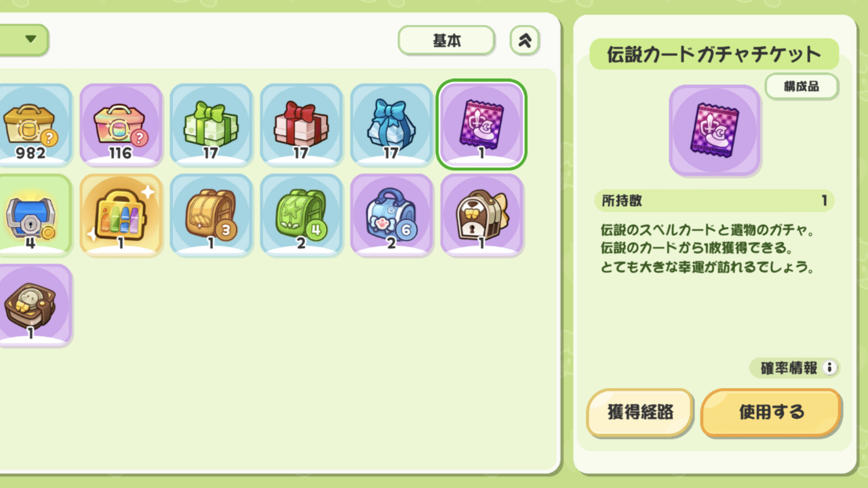
Task: Collapse the list with double chevron button
Action: pyautogui.click(x=524, y=41)
